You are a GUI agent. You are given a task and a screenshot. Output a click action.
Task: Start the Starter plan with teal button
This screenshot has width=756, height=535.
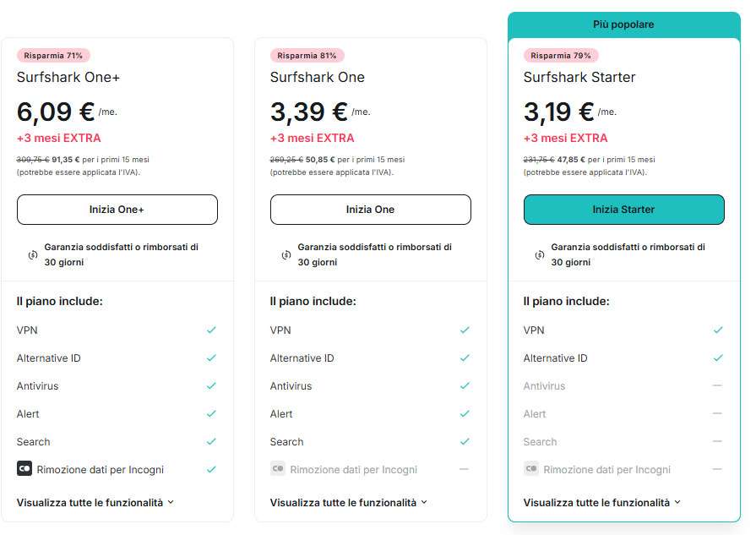(x=623, y=210)
